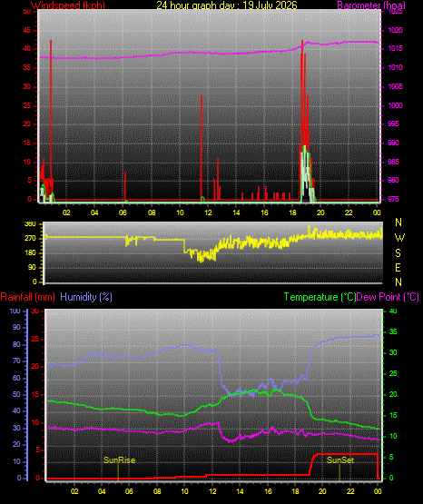Click the 24 hour graph day title

[x=227, y=5]
